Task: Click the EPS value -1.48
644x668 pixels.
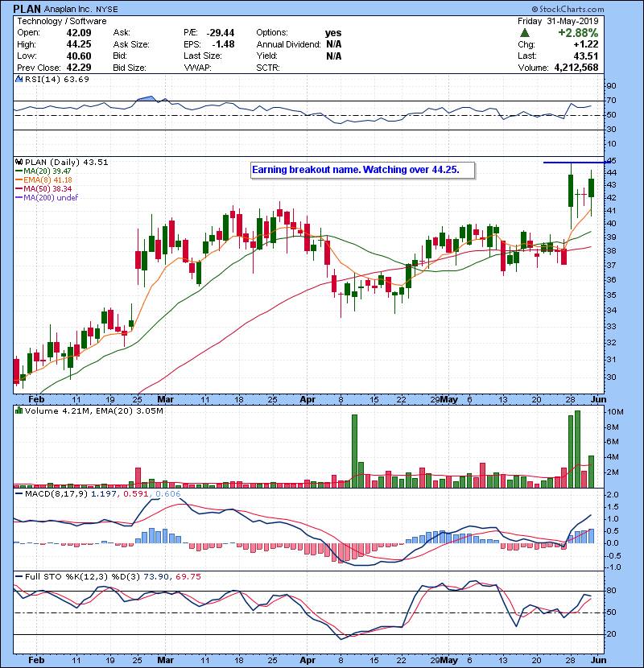Action: (x=223, y=44)
